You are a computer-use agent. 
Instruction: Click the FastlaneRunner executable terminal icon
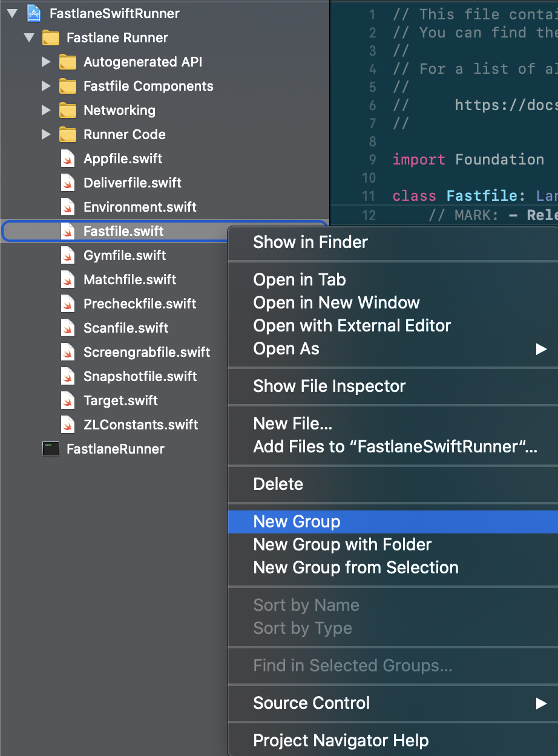[51, 449]
